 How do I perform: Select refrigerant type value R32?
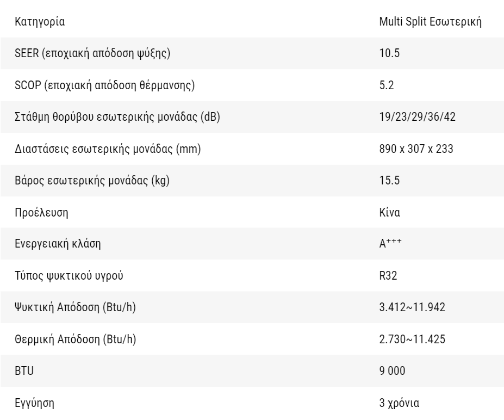388,276
